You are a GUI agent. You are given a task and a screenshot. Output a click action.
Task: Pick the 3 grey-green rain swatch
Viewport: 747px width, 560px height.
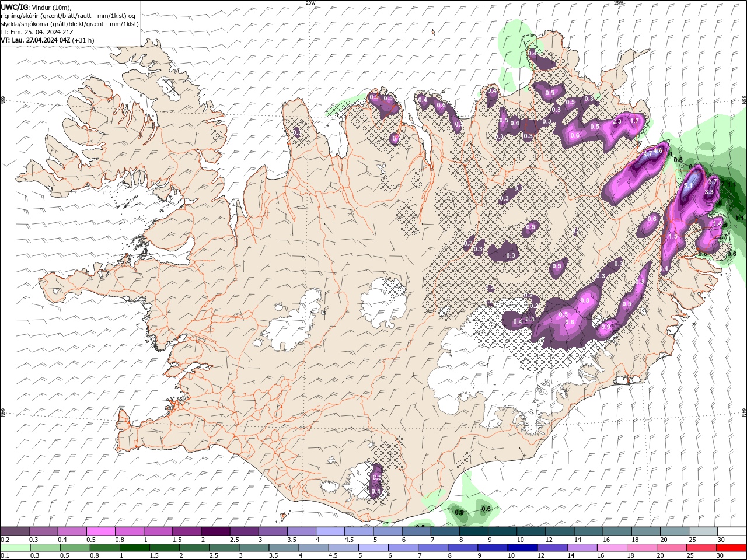(253, 548)
